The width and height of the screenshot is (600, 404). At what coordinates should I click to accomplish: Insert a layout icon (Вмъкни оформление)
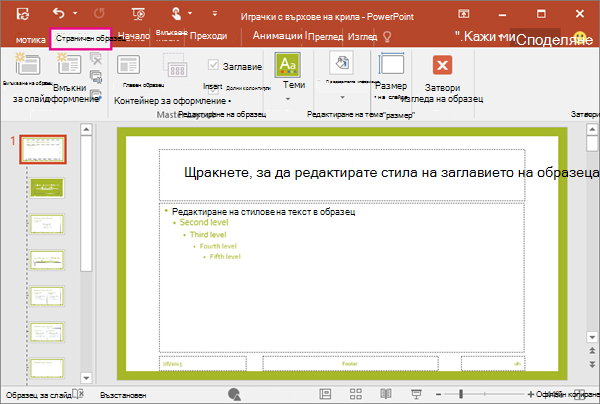pyautogui.click(x=69, y=64)
